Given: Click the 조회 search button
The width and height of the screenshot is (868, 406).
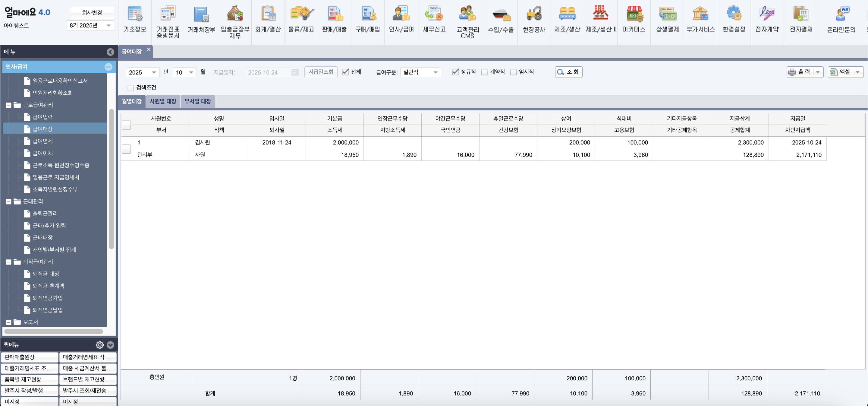Looking at the screenshot, I should click(568, 72).
